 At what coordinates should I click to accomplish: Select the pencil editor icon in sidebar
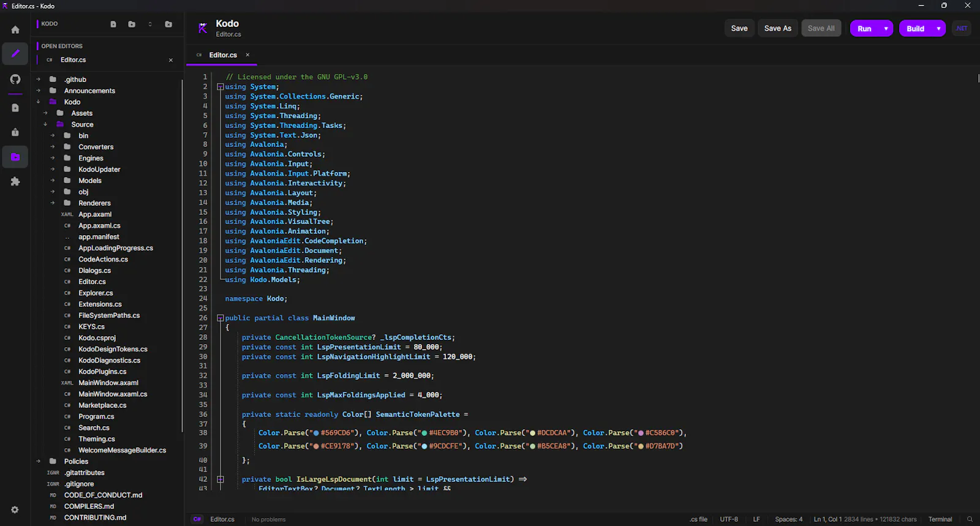(15, 54)
